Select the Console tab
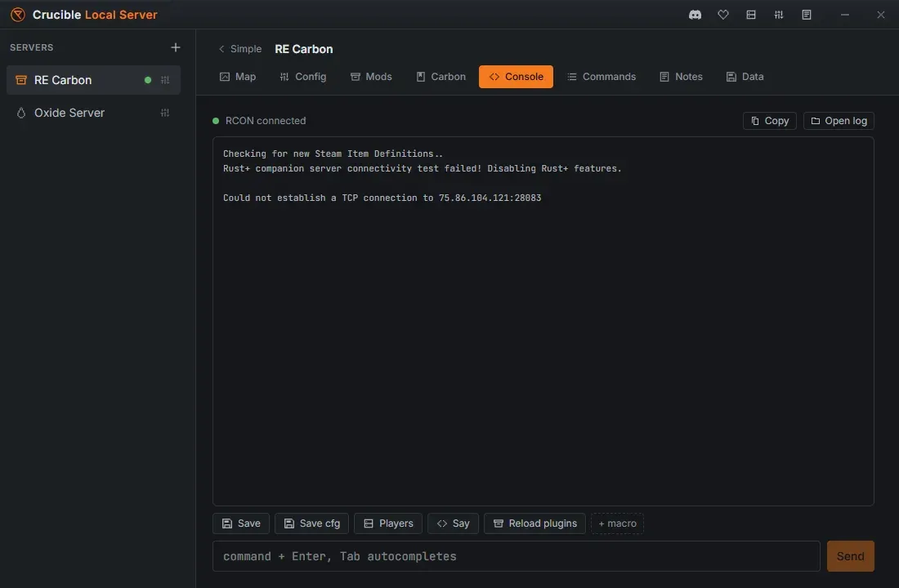 516,77
